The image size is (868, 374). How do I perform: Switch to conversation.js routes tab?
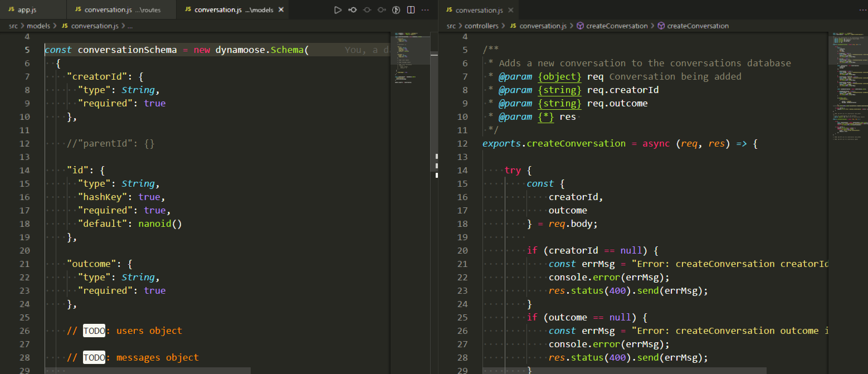pyautogui.click(x=121, y=10)
